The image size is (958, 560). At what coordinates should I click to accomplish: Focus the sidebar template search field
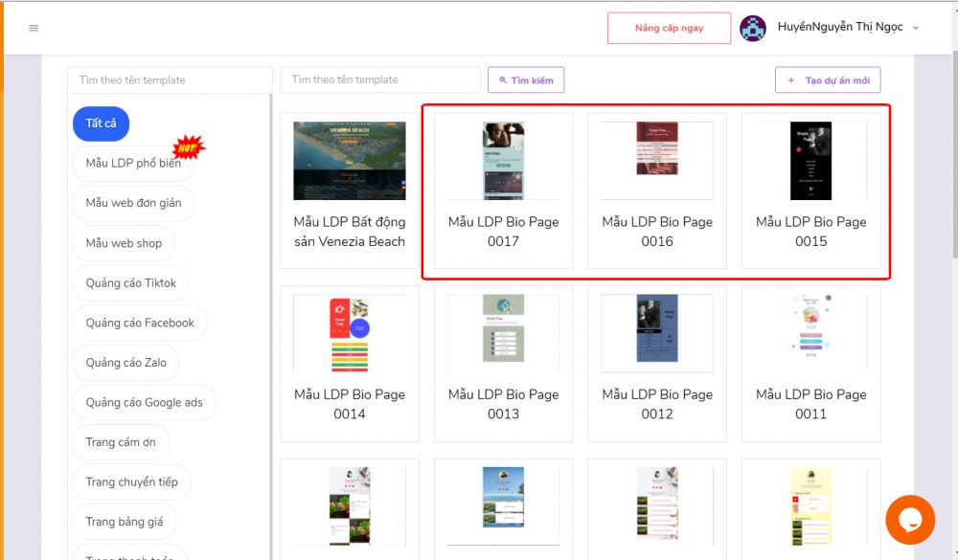pos(170,80)
